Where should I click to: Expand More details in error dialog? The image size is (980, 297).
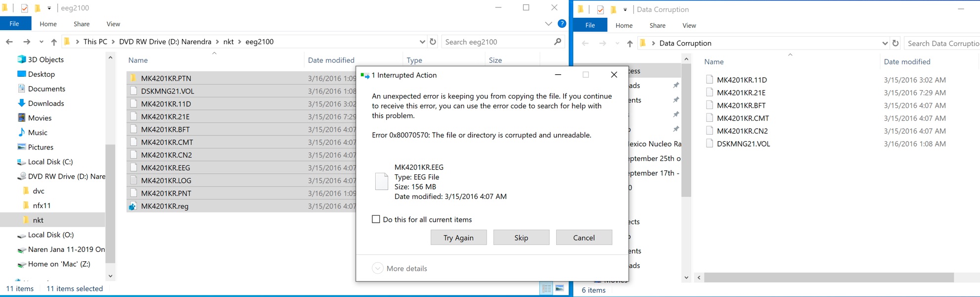pyautogui.click(x=378, y=268)
